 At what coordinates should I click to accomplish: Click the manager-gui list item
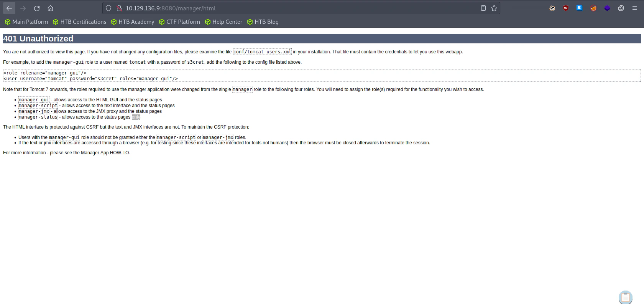point(90,100)
